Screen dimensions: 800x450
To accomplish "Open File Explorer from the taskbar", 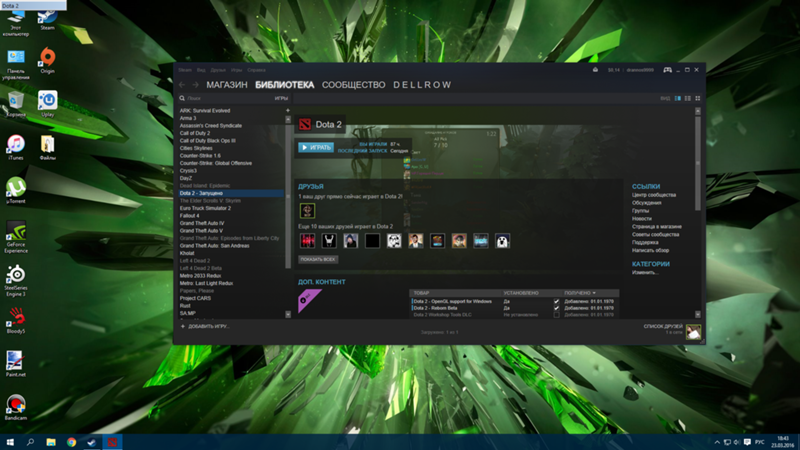I will click(x=51, y=442).
